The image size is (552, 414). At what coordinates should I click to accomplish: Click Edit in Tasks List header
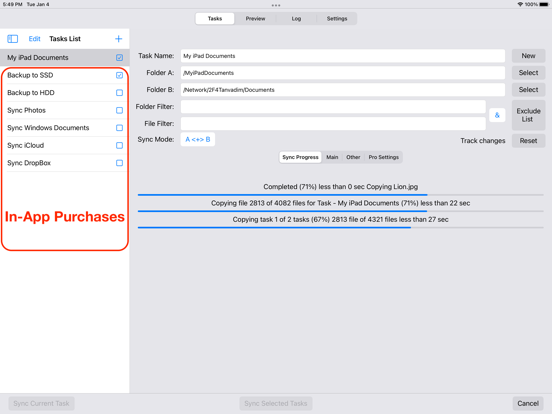pyautogui.click(x=34, y=39)
